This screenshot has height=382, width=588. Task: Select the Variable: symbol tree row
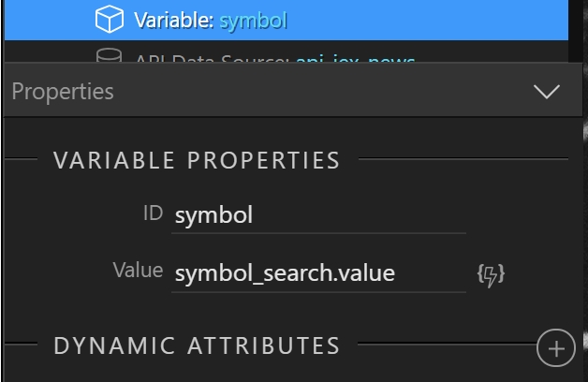287,20
